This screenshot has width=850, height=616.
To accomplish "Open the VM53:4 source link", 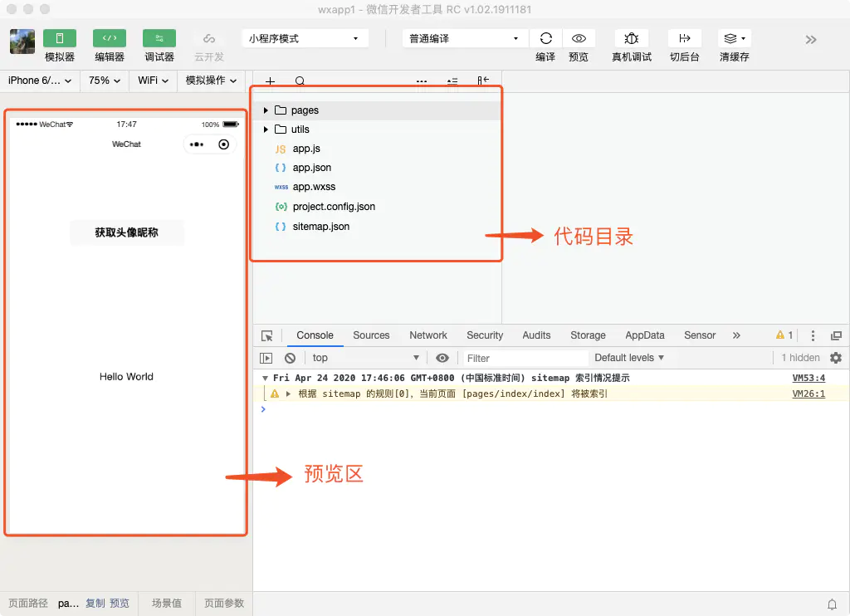I will 808,378.
